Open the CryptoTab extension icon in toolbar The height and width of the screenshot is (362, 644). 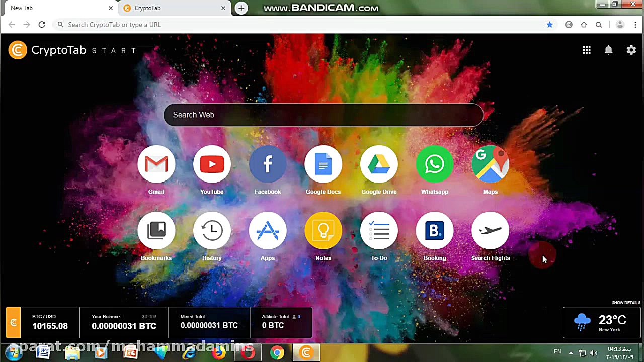[x=569, y=25]
